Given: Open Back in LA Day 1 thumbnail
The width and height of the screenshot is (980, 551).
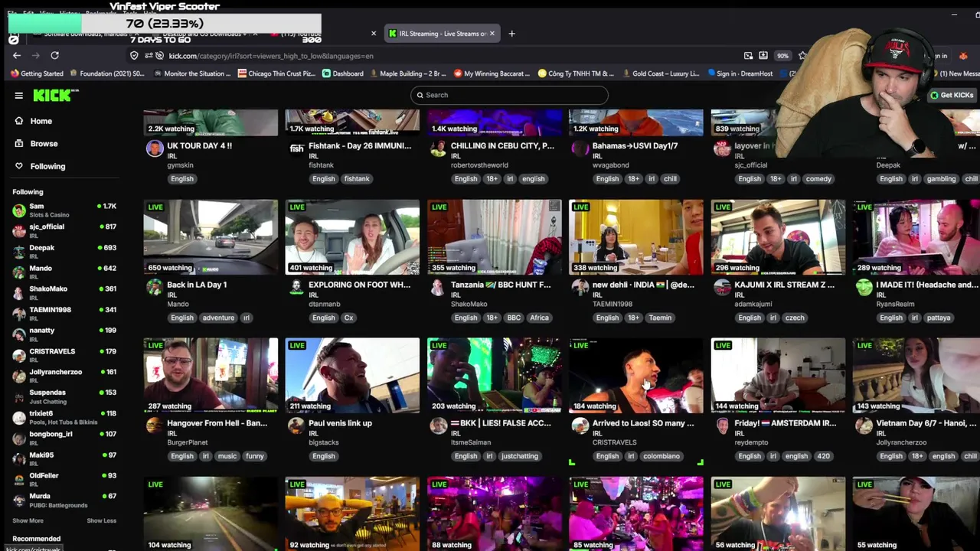Looking at the screenshot, I should [x=211, y=236].
